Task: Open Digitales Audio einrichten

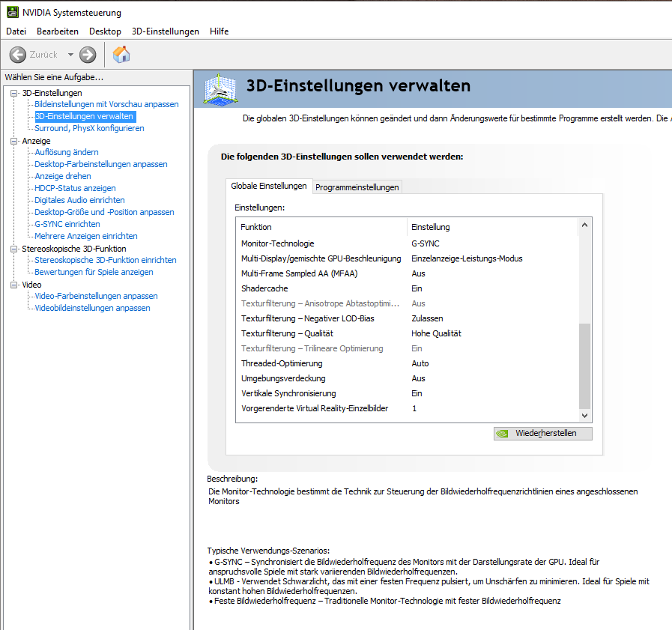Action: click(x=79, y=200)
